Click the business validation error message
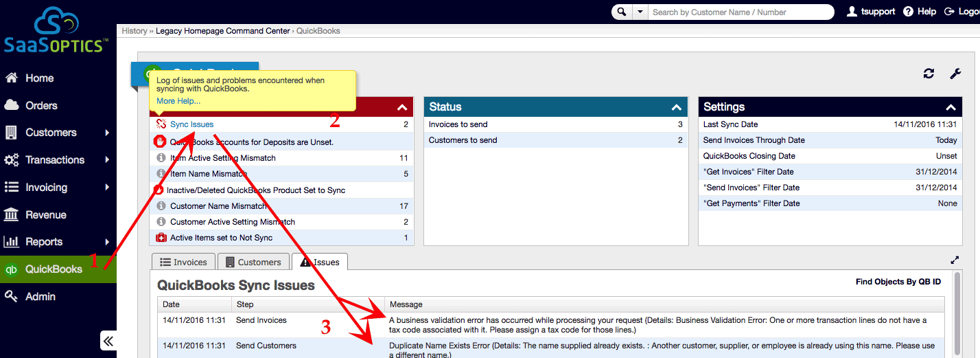 coord(657,325)
